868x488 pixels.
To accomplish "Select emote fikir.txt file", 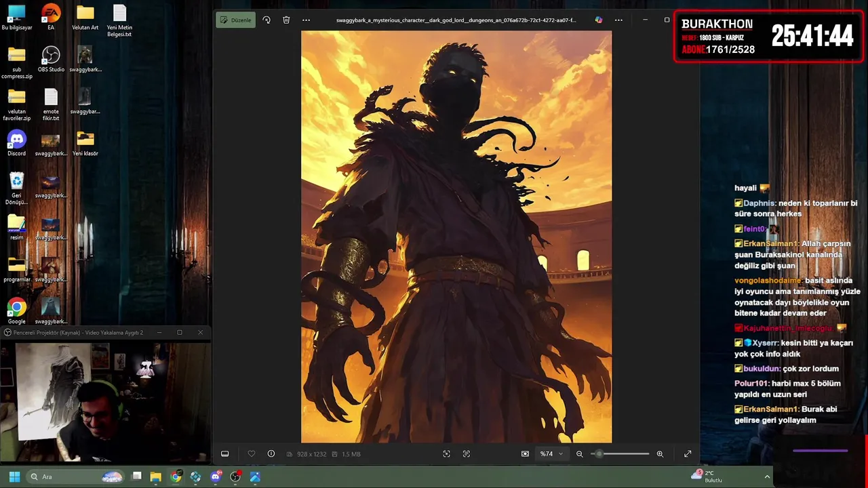I will [x=51, y=105].
